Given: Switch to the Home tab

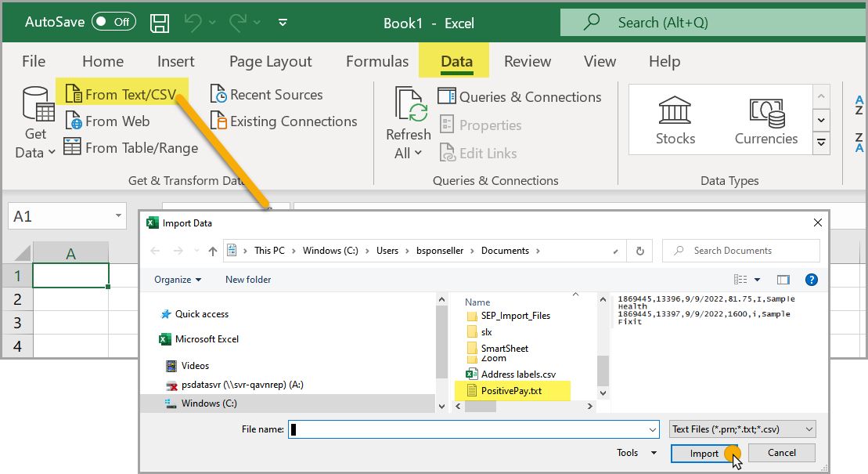Looking at the screenshot, I should tap(103, 61).
